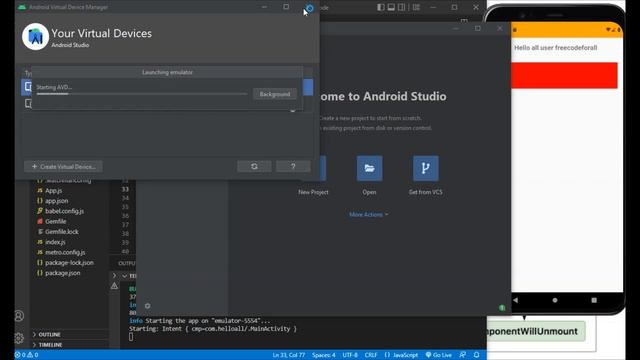This screenshot has width=640, height=360.
Task: Click the Starting AVD progress bar
Action: tap(142, 94)
